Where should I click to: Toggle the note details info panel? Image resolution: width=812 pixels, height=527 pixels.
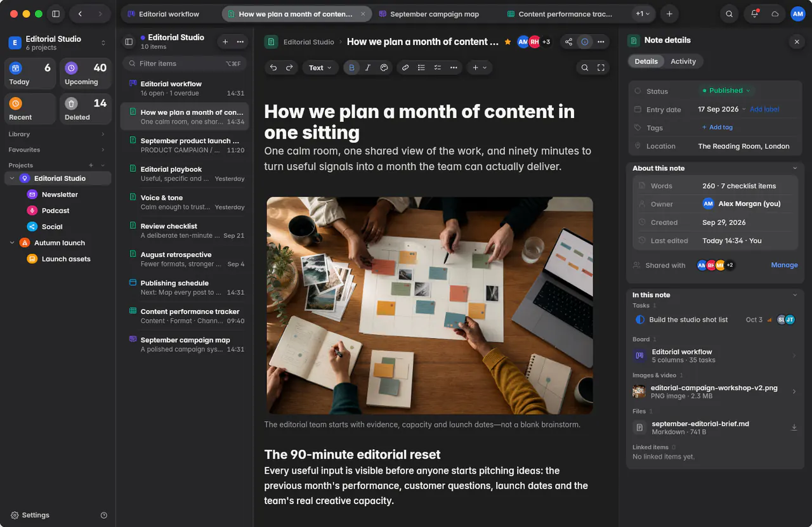585,42
